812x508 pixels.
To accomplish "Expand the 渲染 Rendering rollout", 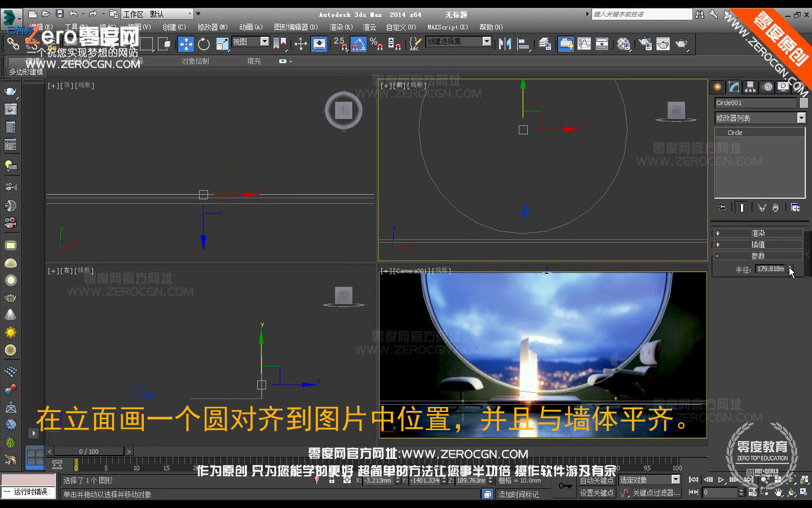I will (758, 233).
